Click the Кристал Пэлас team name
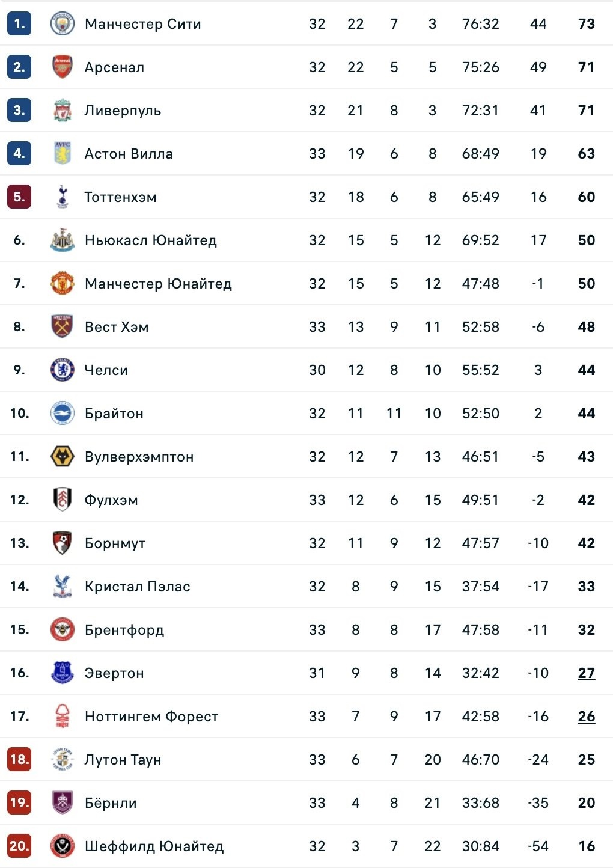The height and width of the screenshot is (868, 613). pyautogui.click(x=137, y=587)
